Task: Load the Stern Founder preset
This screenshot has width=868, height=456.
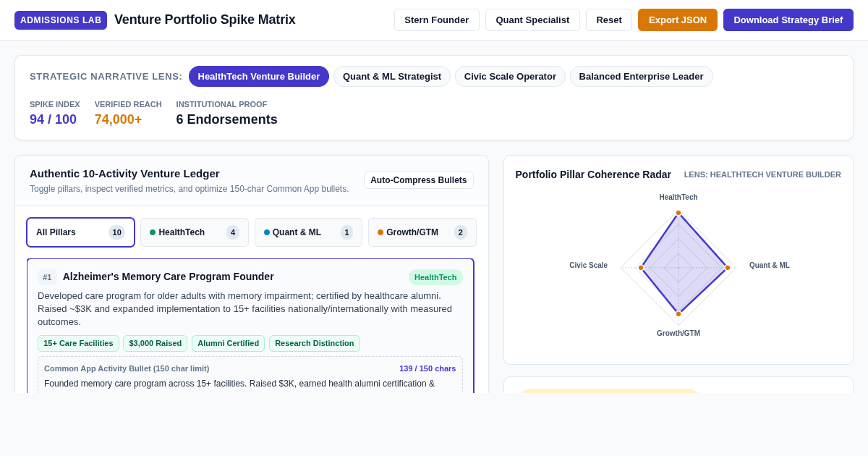Action: click(x=437, y=20)
